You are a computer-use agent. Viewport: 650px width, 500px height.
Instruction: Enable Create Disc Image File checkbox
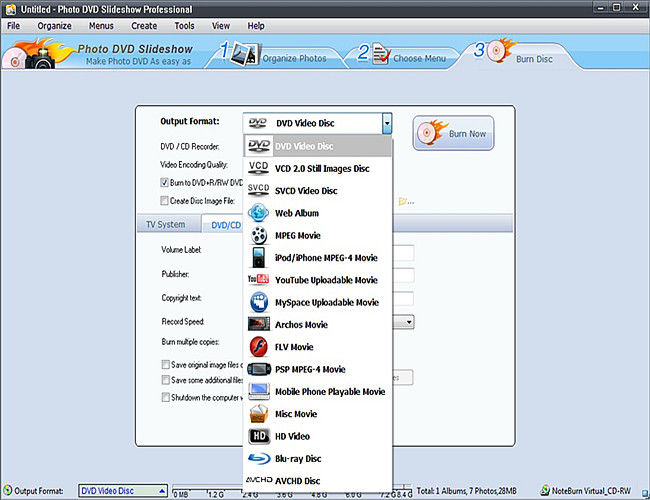[165, 201]
